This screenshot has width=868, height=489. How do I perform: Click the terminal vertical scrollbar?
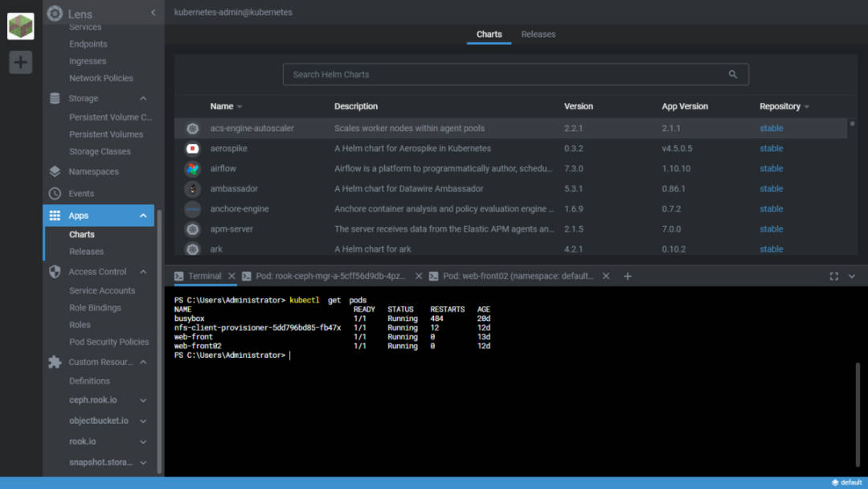(x=858, y=415)
